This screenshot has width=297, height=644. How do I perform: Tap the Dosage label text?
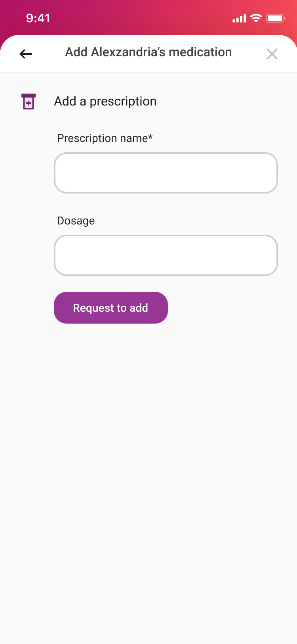(76, 220)
